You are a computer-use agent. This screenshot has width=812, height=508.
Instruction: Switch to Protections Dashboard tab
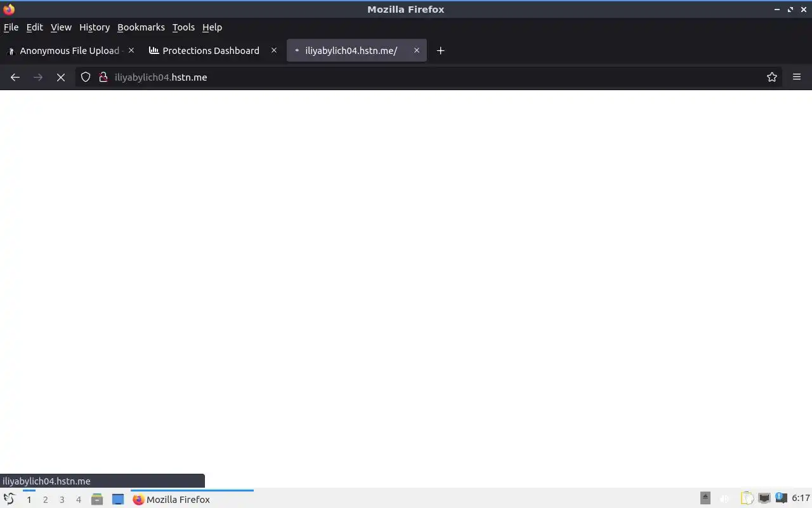[213, 51]
